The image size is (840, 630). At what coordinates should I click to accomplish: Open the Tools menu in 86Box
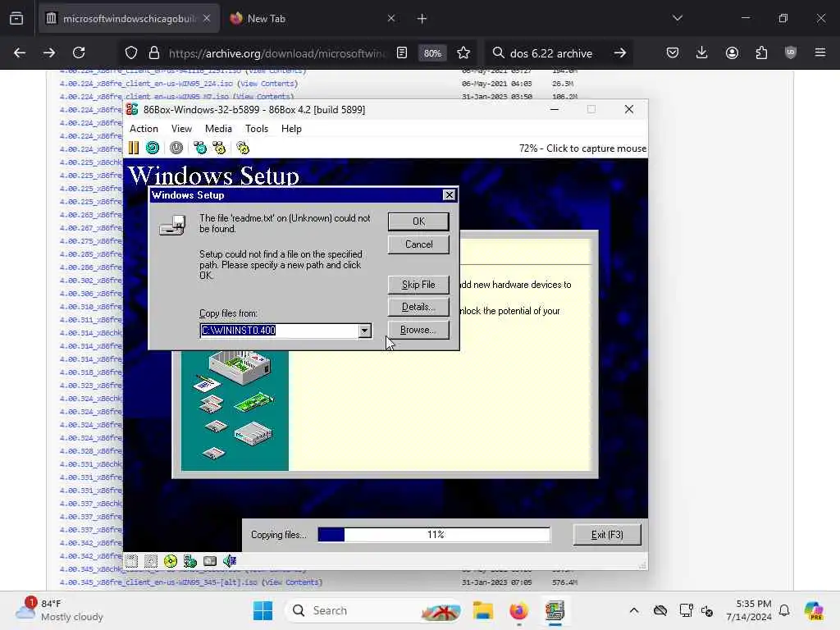(x=257, y=129)
